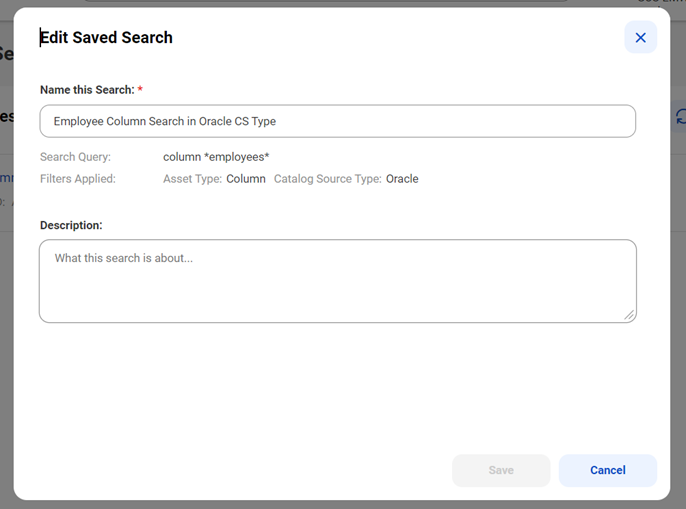Click the refresh icon behind the dialog
Viewport: 686px width, 509px height.
point(680,117)
